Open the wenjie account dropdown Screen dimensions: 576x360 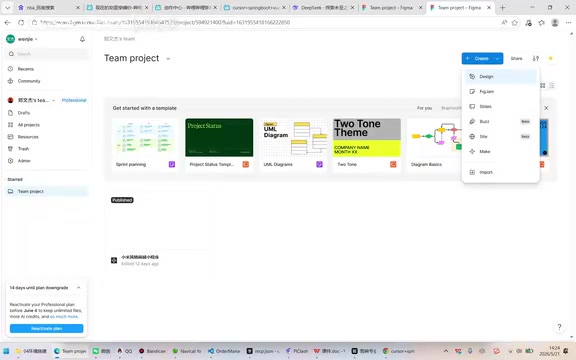(22, 39)
